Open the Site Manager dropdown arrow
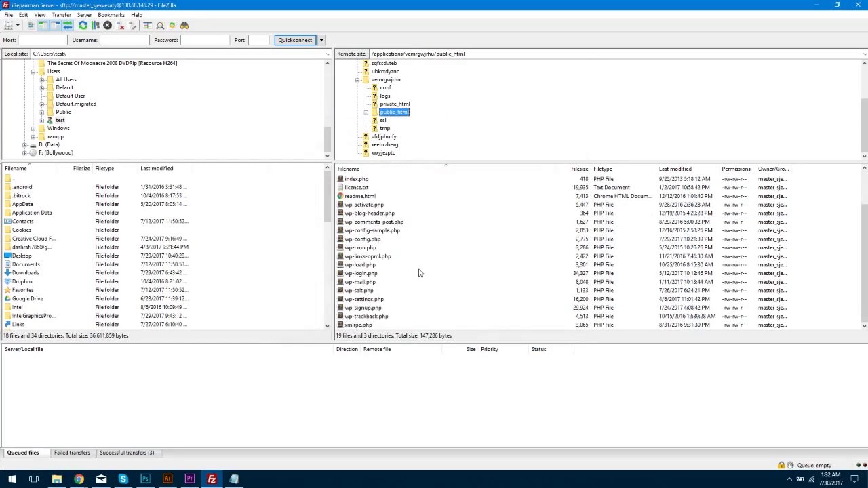Screen dimensions: 868x488 (18, 25)
